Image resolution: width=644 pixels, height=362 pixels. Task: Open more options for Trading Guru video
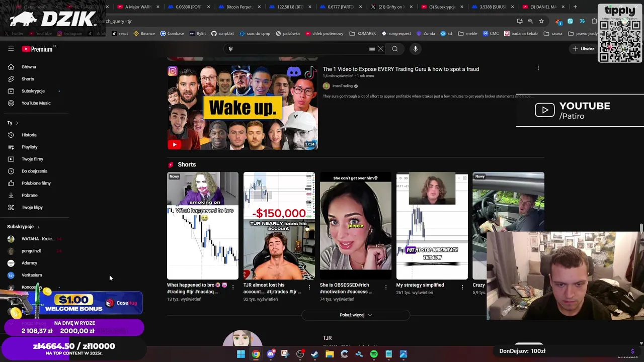pos(538,68)
